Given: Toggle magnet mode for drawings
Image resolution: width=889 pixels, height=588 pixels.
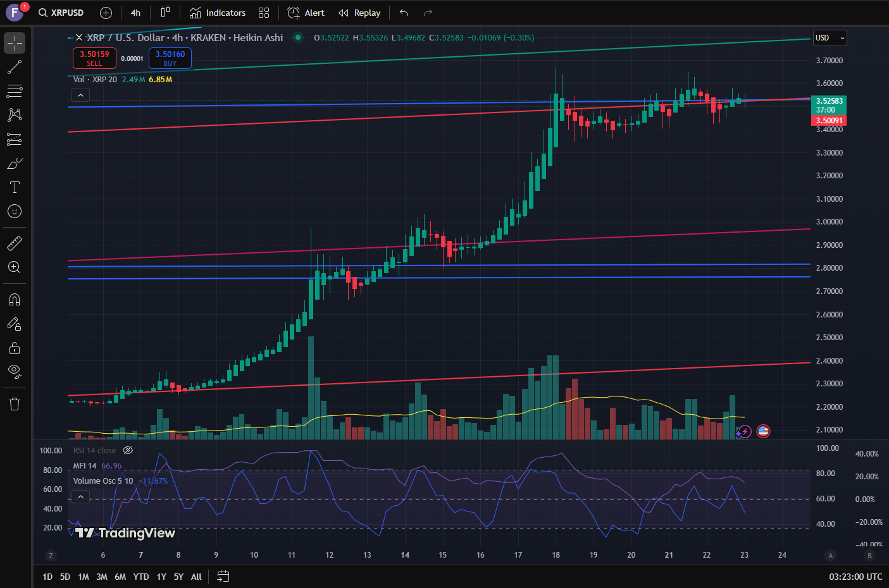Looking at the screenshot, I should coord(15,300).
